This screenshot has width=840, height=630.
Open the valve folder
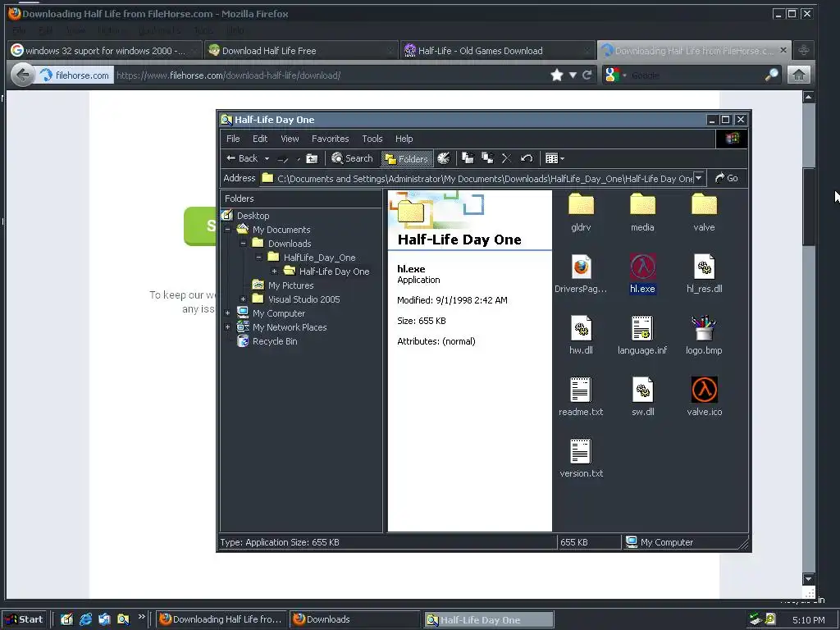704,212
